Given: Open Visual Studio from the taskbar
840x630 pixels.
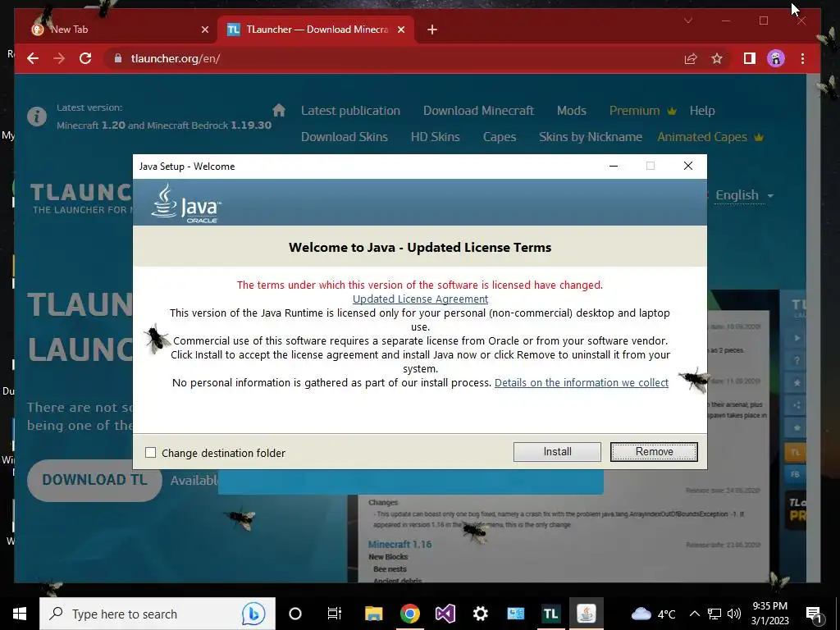Looking at the screenshot, I should (445, 614).
